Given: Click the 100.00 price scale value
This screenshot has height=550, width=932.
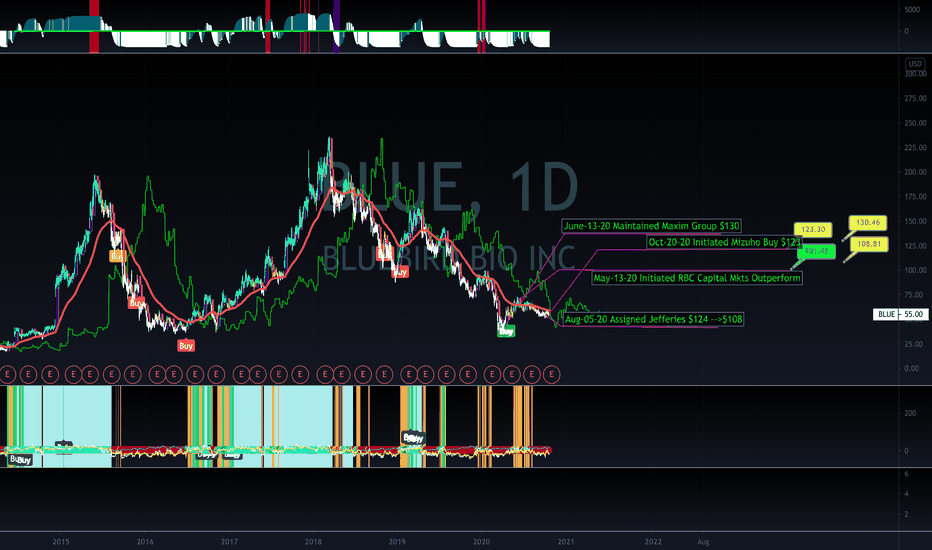Looking at the screenshot, I should pyautogui.click(x=915, y=270).
